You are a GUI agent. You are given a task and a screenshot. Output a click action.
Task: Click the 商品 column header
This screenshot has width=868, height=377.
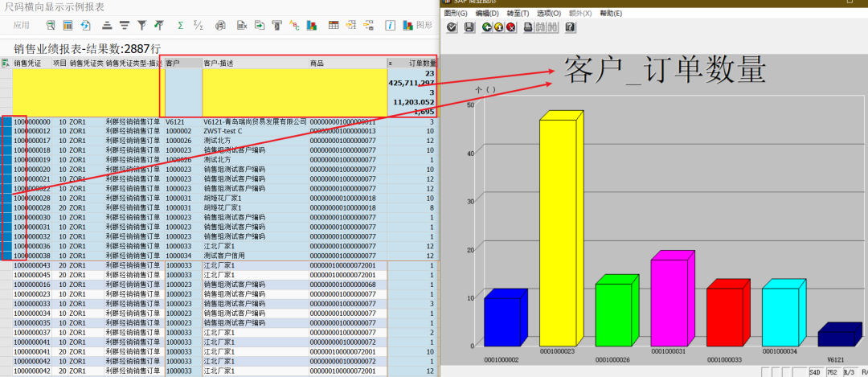347,64
